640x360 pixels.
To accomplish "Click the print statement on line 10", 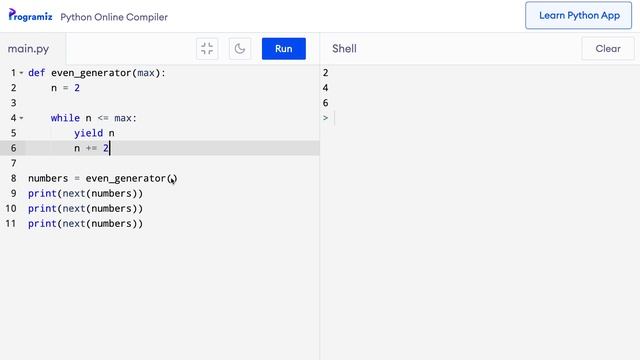I will (x=85, y=209).
